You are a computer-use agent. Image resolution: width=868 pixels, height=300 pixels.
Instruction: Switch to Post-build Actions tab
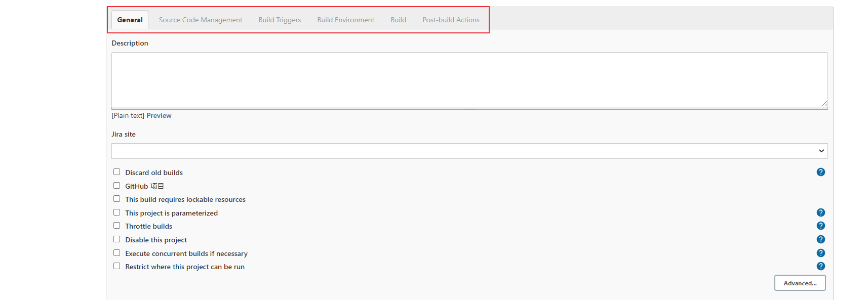[x=451, y=20]
